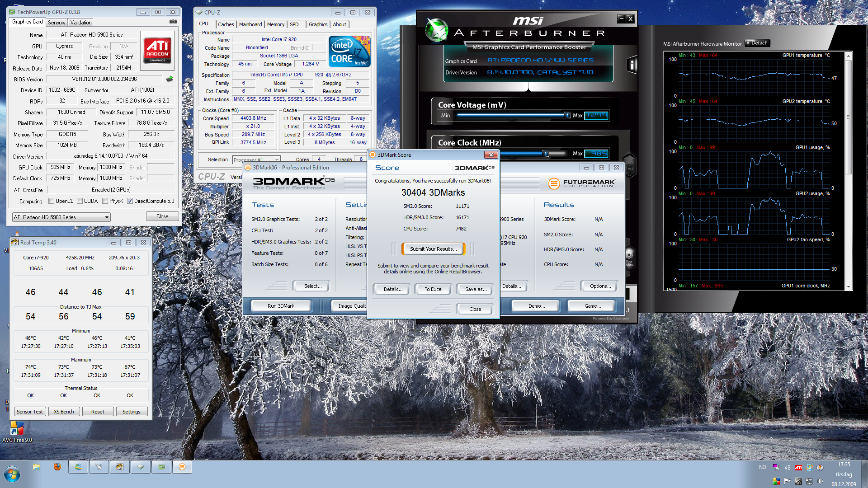Open Mainboard tab in CPU-Z

pyautogui.click(x=250, y=24)
